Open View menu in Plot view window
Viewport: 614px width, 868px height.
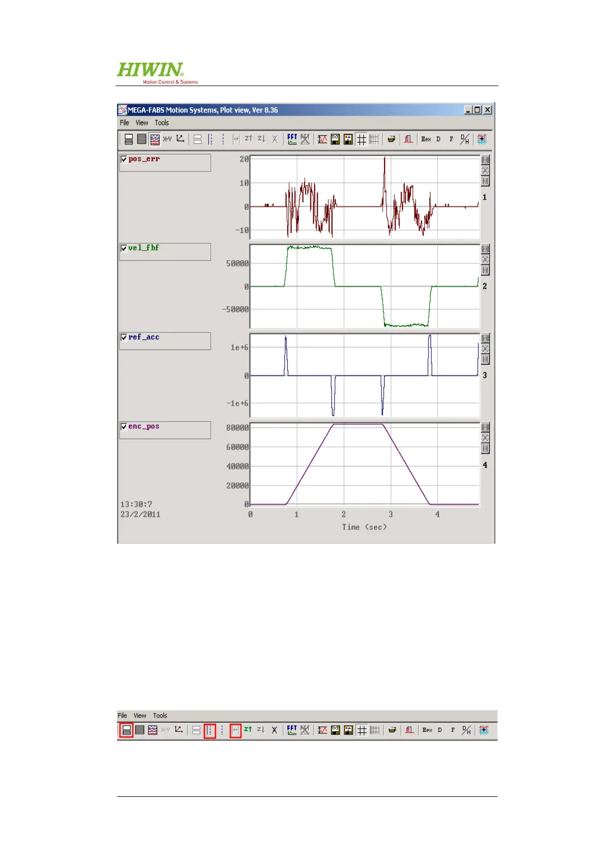142,123
